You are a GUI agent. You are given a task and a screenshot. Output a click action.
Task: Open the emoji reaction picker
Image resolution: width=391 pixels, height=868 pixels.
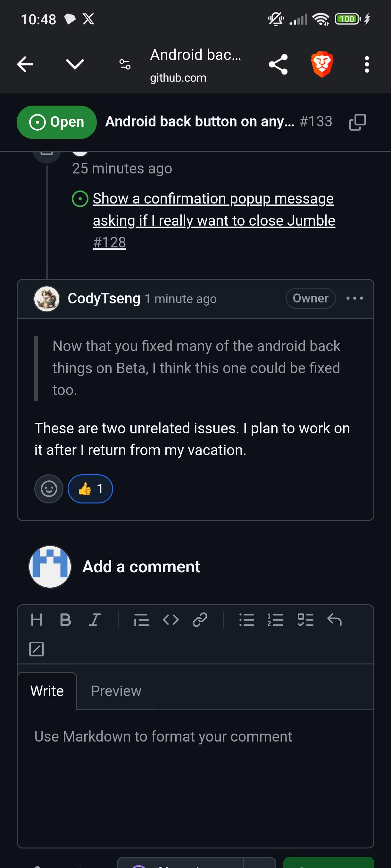(49, 489)
